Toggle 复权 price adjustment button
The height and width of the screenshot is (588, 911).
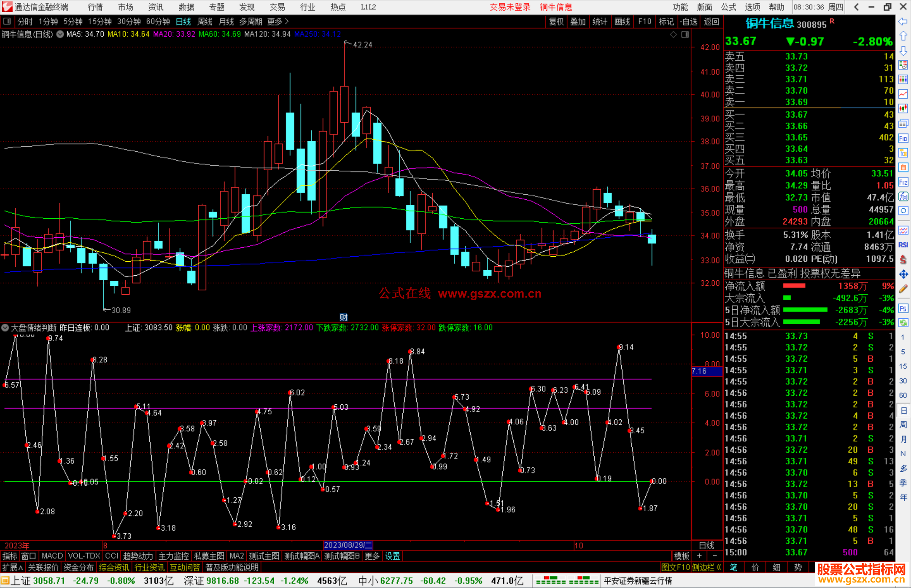pyautogui.click(x=556, y=21)
